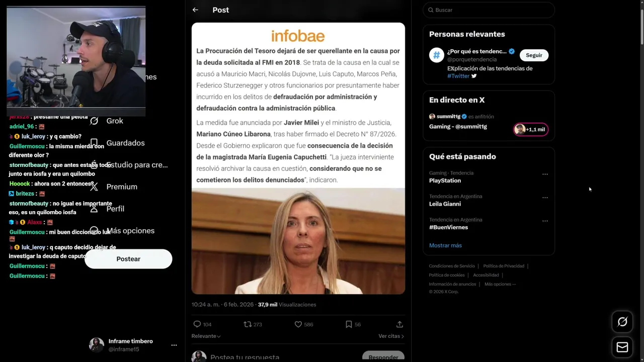The height and width of the screenshot is (362, 644).
Task: Like the post with heart icon
Action: 298,324
